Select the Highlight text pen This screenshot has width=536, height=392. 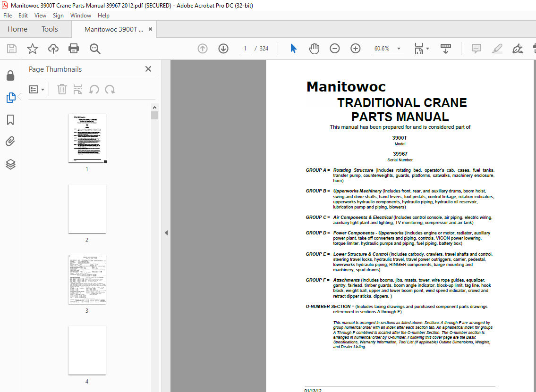click(x=497, y=49)
